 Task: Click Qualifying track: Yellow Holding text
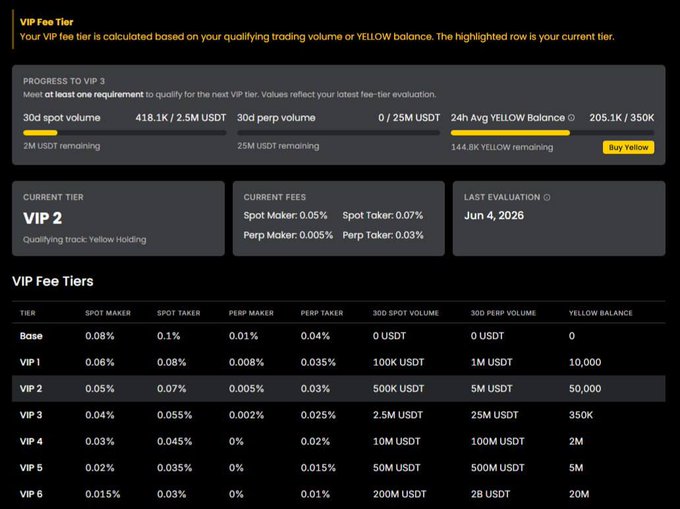coord(85,240)
